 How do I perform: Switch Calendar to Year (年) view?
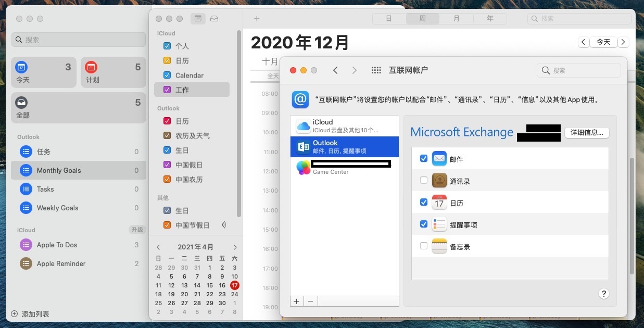pos(490,19)
